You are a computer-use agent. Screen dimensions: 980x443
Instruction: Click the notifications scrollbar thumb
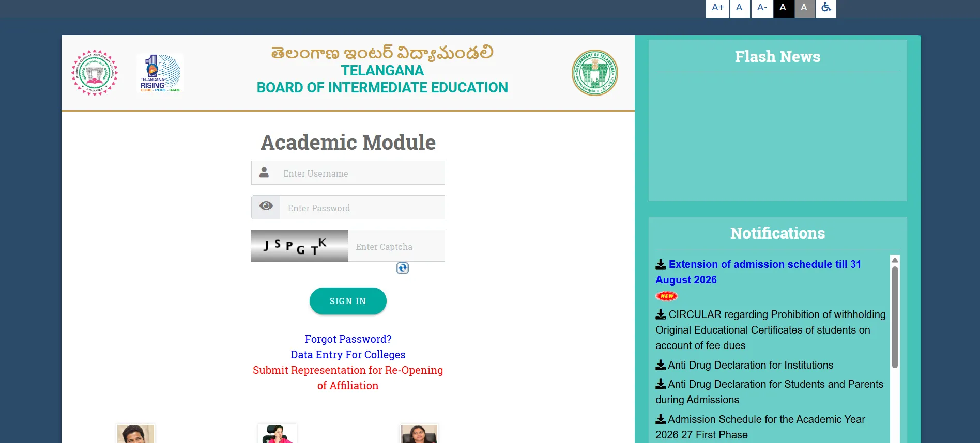pyautogui.click(x=895, y=317)
